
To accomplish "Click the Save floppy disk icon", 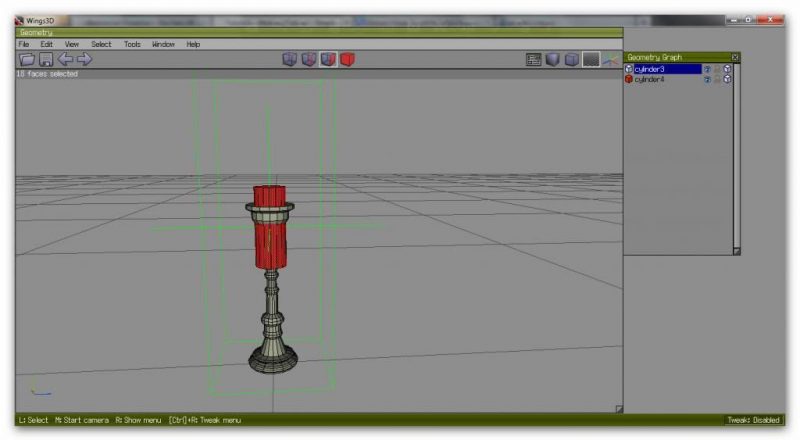I will (x=45, y=60).
